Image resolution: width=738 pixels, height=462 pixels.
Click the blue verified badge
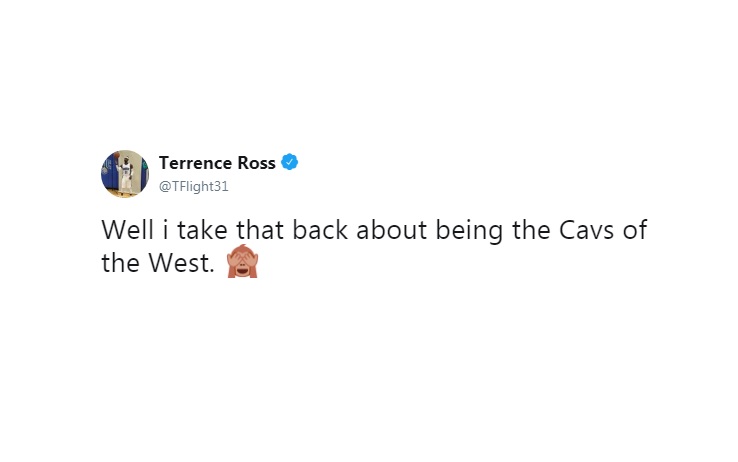point(289,162)
